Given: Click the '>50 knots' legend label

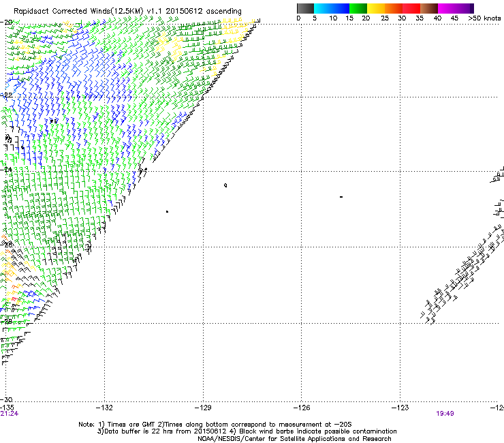Looking at the screenshot, I should pyautogui.click(x=484, y=18).
